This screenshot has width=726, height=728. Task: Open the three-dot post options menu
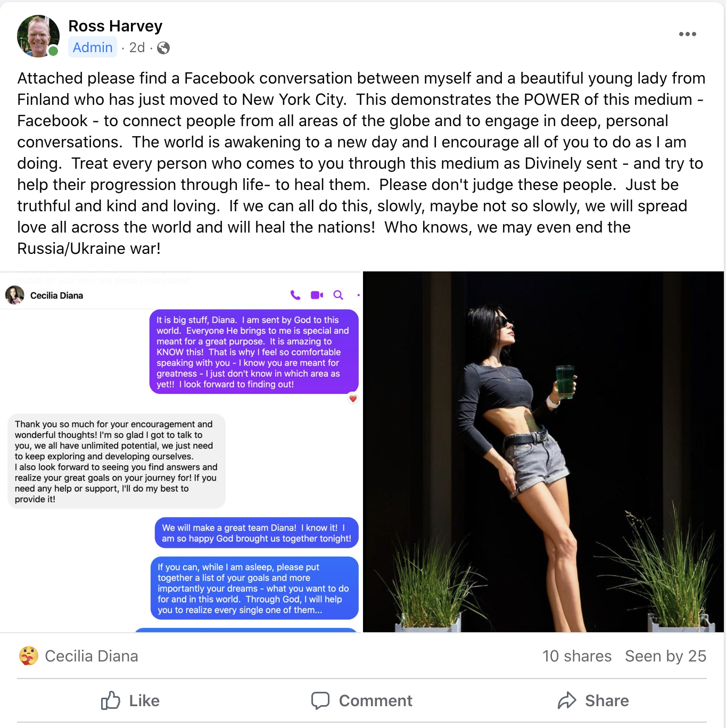point(687,34)
